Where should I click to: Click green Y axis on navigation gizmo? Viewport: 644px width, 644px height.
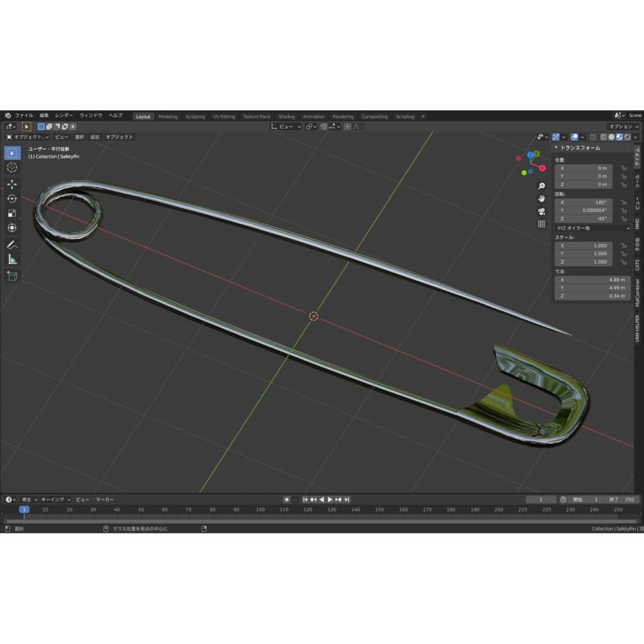tap(536, 153)
